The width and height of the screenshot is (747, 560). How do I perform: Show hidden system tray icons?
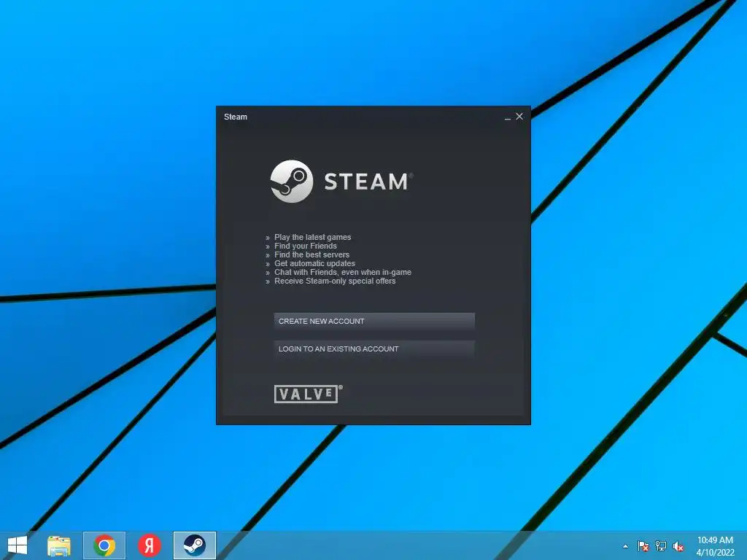[x=625, y=546]
